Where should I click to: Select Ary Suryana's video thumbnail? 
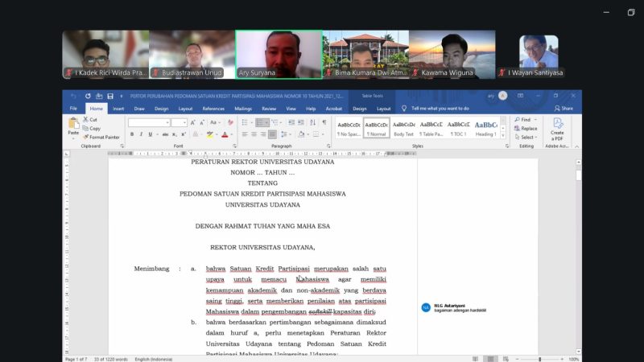click(279, 54)
